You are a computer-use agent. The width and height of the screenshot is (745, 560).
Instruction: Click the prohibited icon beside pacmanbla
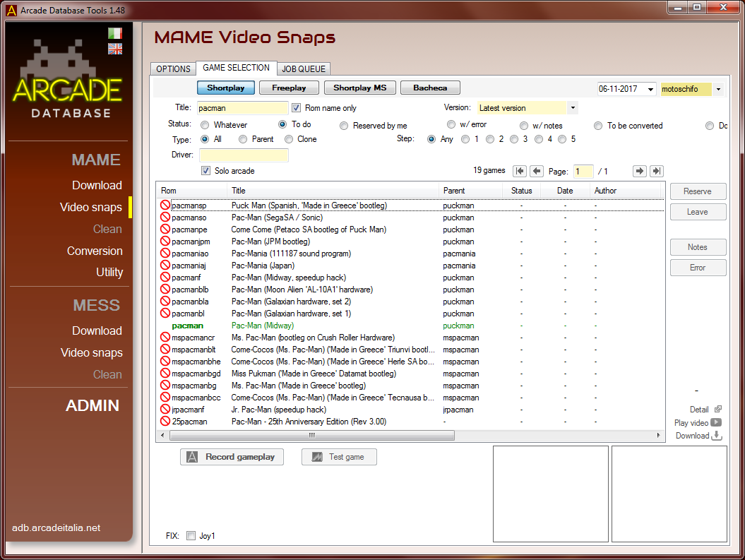[x=165, y=301]
